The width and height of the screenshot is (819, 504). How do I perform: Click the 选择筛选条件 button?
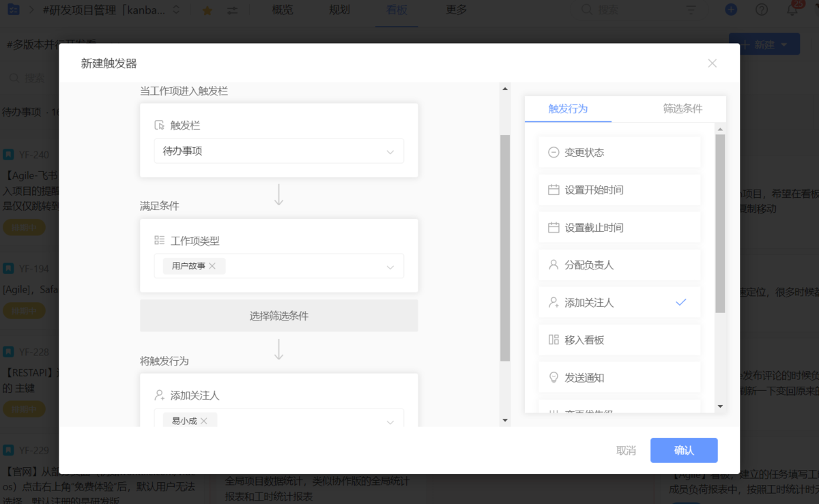(x=278, y=315)
